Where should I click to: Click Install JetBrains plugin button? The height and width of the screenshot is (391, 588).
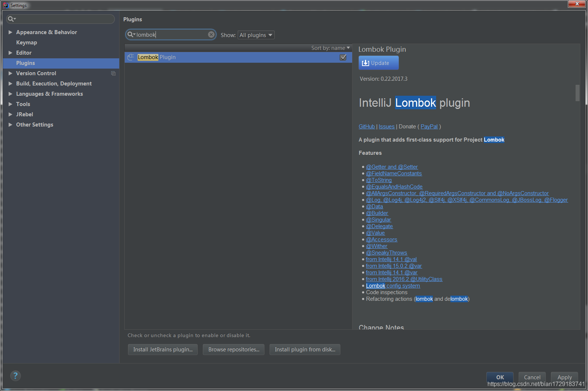[163, 350]
